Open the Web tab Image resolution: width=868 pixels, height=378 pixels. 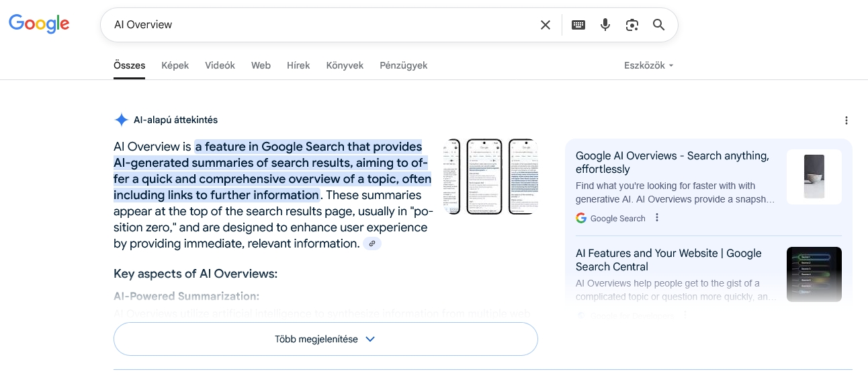(261, 65)
